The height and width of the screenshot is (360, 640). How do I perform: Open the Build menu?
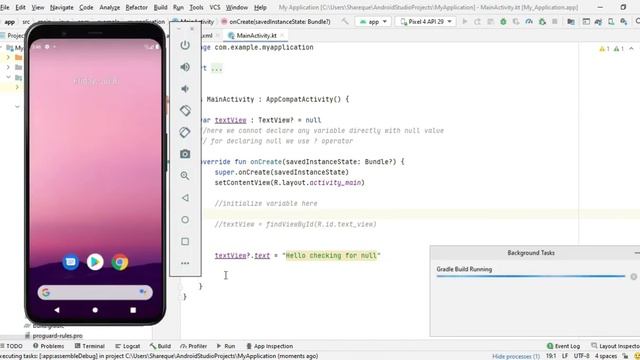tap(160, 7)
